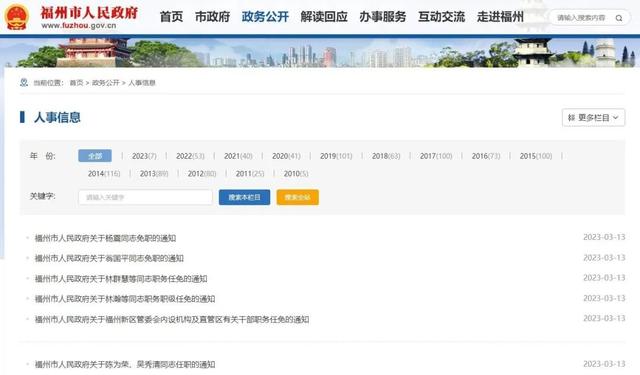Click the 人事信息 section heading
The width and height of the screenshot is (640, 375).
[57, 118]
